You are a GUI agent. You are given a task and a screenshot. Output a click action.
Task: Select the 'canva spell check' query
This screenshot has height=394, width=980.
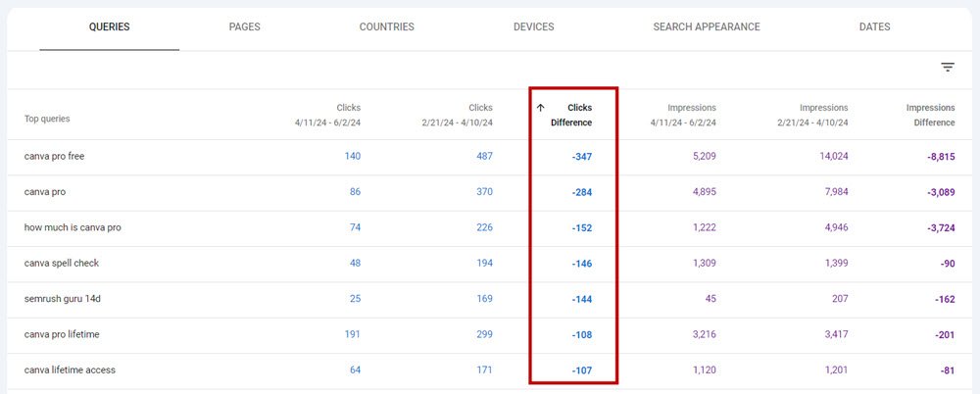(x=62, y=264)
